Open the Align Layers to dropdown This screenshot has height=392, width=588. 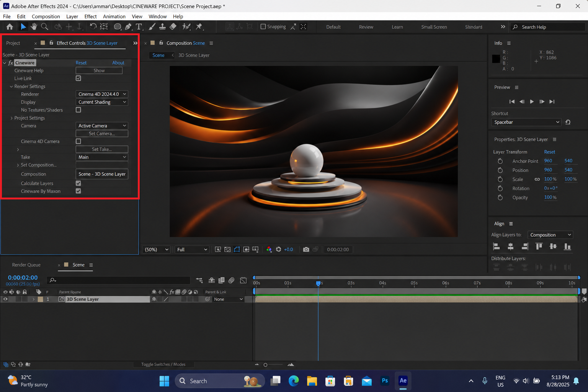[550, 235]
